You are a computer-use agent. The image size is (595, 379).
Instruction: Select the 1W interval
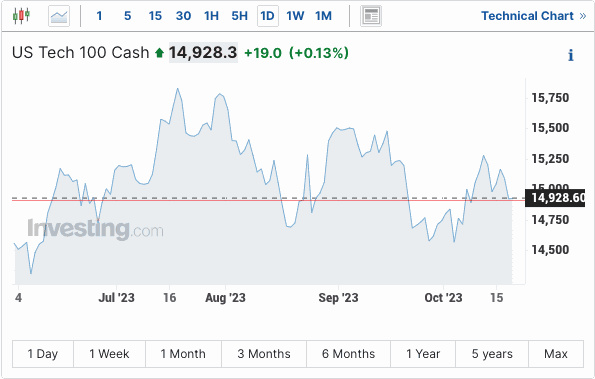point(295,16)
